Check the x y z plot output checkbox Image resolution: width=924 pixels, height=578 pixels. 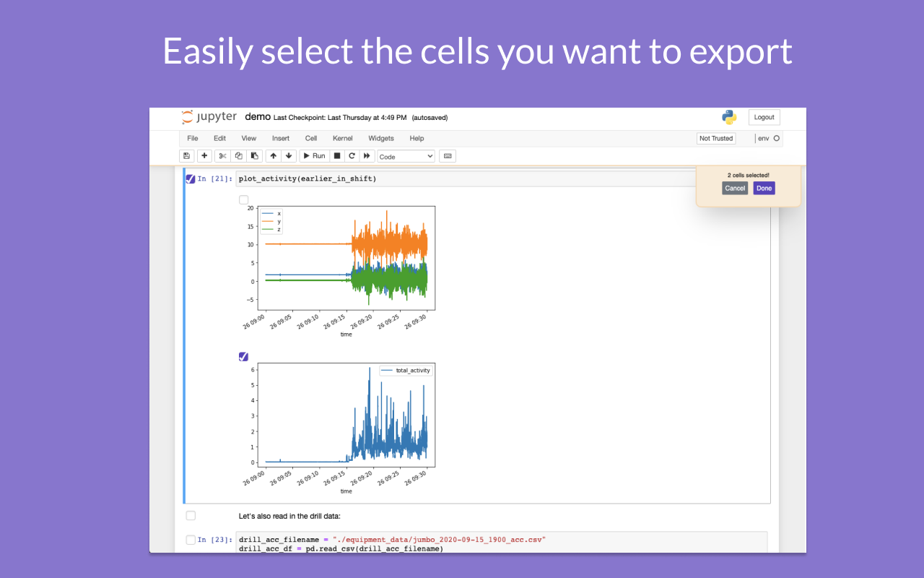[x=243, y=199]
